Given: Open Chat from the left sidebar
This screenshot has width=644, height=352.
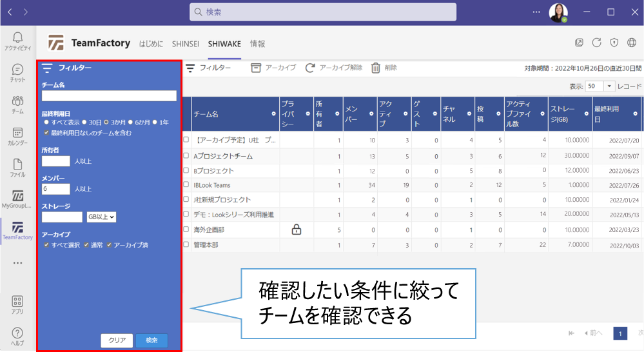Looking at the screenshot, I should point(17,72).
